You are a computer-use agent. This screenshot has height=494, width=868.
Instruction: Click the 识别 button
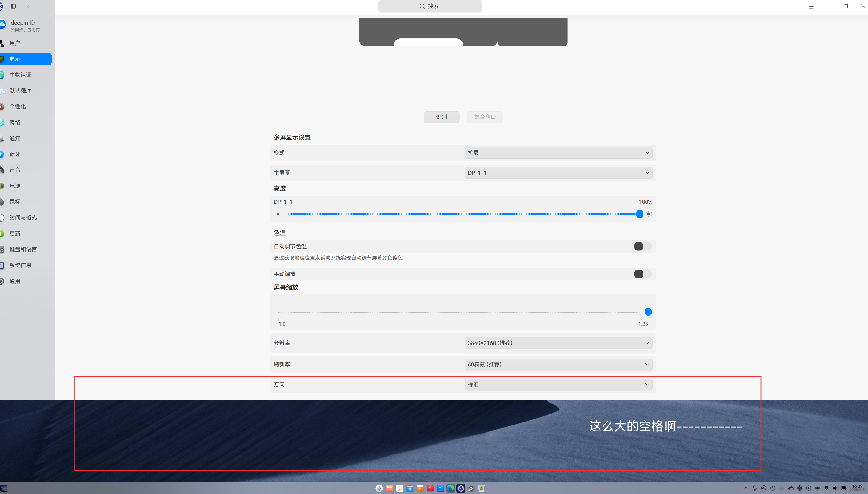point(441,117)
